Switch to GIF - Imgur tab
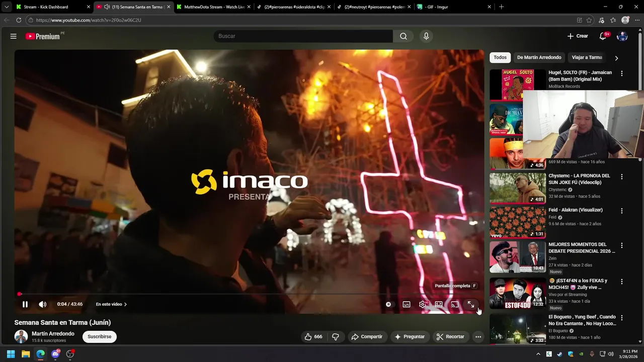Screen dimensions: 644x362 [x=454, y=7]
